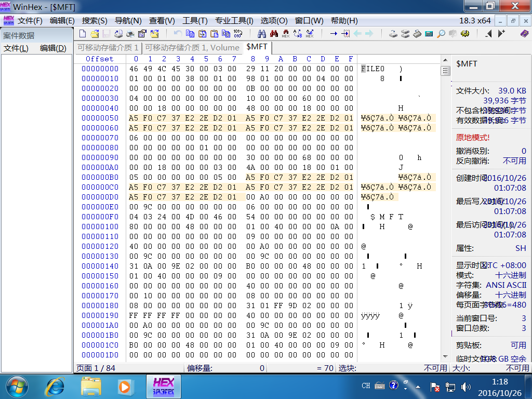Viewport: 532px width, 399px height.
Task: Switch to 可移动存储介质 1, Volume tab
Action: (x=192, y=48)
